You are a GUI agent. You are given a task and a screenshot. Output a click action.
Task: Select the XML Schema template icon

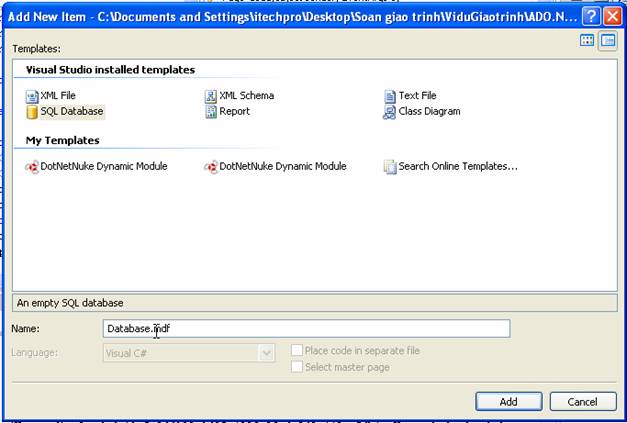coord(211,96)
